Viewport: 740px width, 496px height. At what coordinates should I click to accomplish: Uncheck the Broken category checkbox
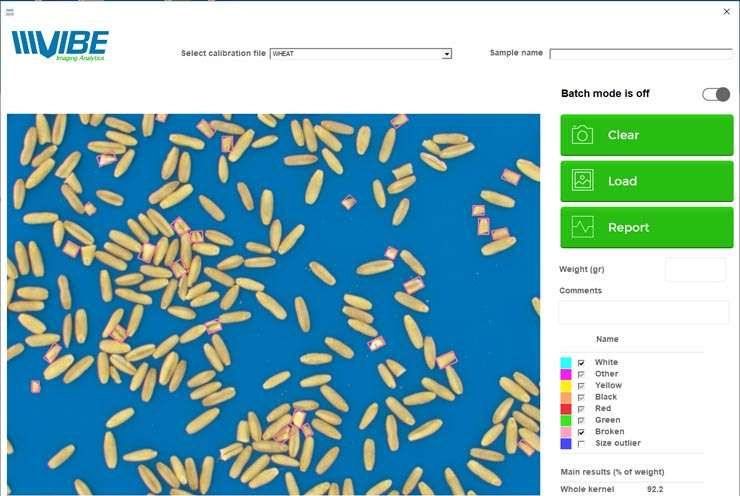point(581,432)
